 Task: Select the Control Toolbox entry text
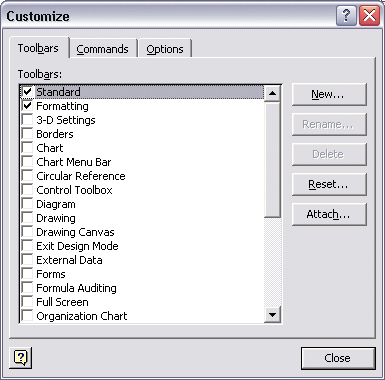pos(74,190)
